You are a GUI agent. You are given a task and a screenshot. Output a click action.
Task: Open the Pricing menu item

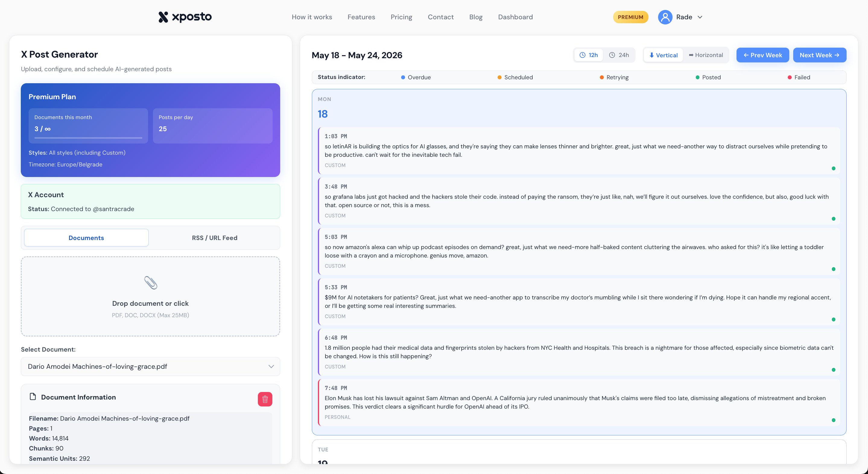coord(401,17)
